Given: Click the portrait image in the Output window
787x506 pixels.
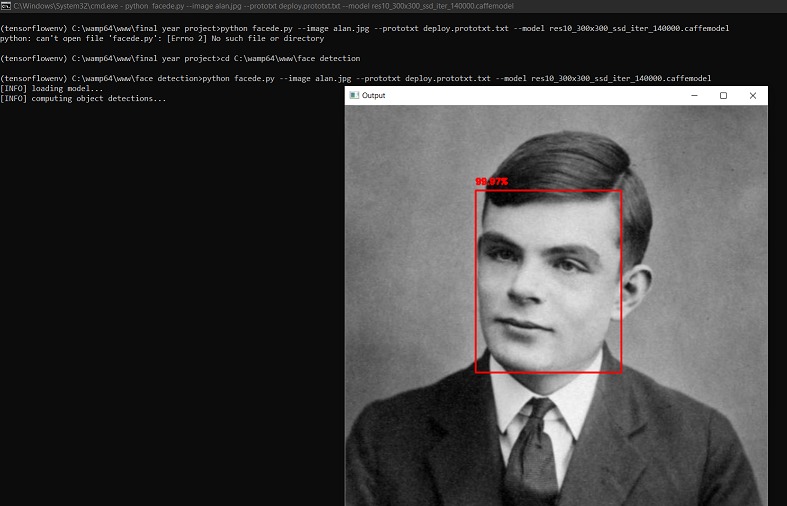Looking at the screenshot, I should point(556,305).
